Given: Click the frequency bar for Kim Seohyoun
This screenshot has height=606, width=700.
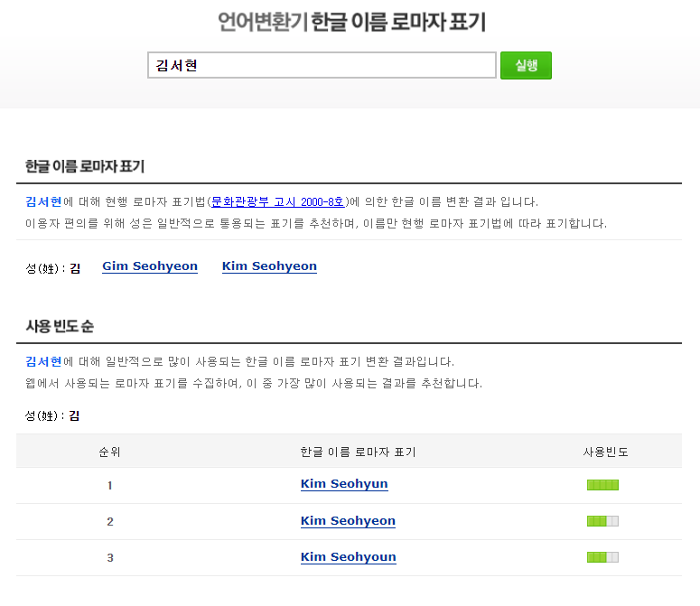Looking at the screenshot, I should coord(602,557).
